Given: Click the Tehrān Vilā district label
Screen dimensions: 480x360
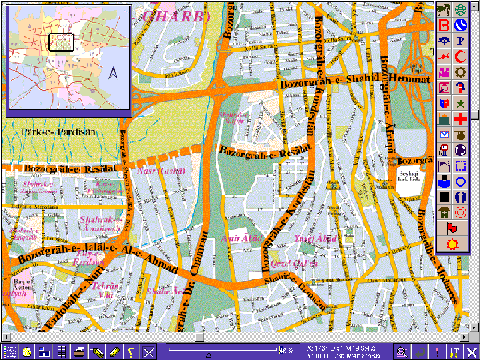Looking at the screenshot, I should [x=106, y=290].
